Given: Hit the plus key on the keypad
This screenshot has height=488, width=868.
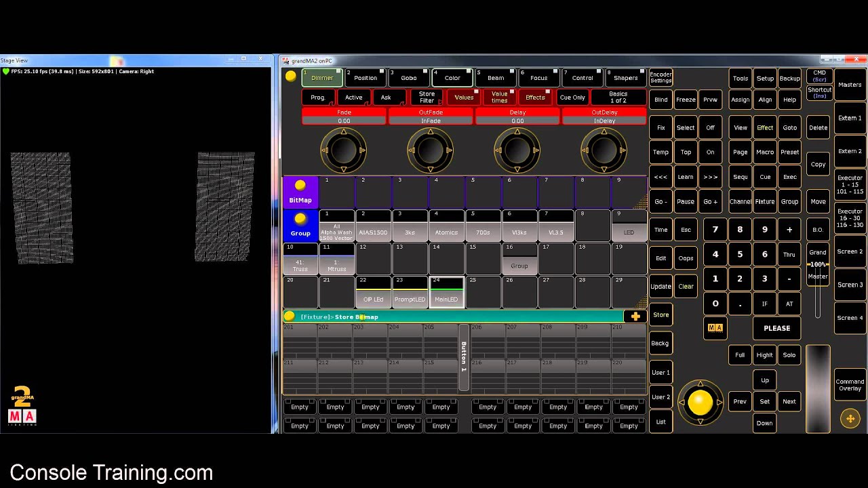Looking at the screenshot, I should [x=789, y=230].
